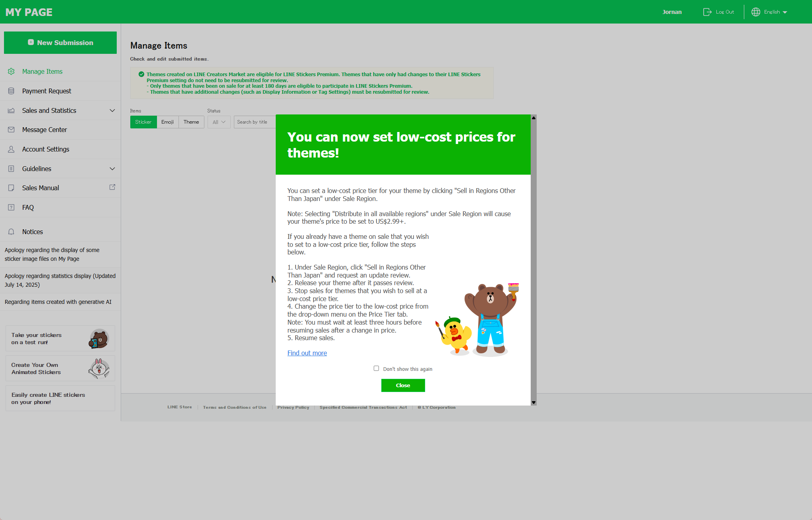Screen dimensions: 812x520
Task: Click the Log Out link
Action: click(725, 12)
